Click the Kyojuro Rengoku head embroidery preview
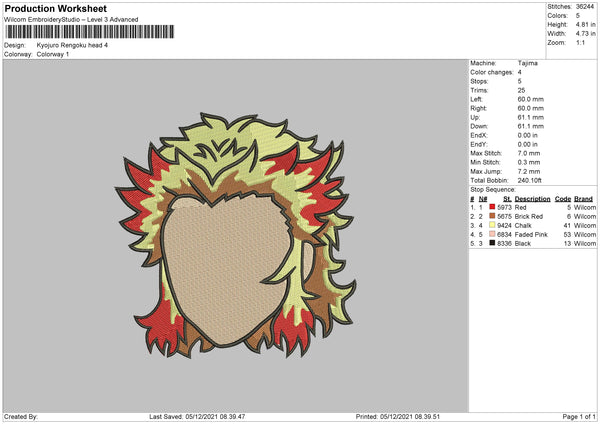Image resolution: width=600 pixels, height=424 pixels. [x=235, y=235]
